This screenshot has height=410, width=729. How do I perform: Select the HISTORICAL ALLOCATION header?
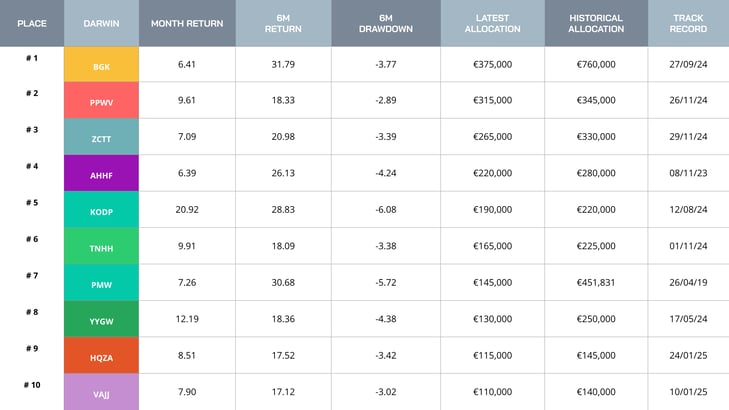coord(596,23)
